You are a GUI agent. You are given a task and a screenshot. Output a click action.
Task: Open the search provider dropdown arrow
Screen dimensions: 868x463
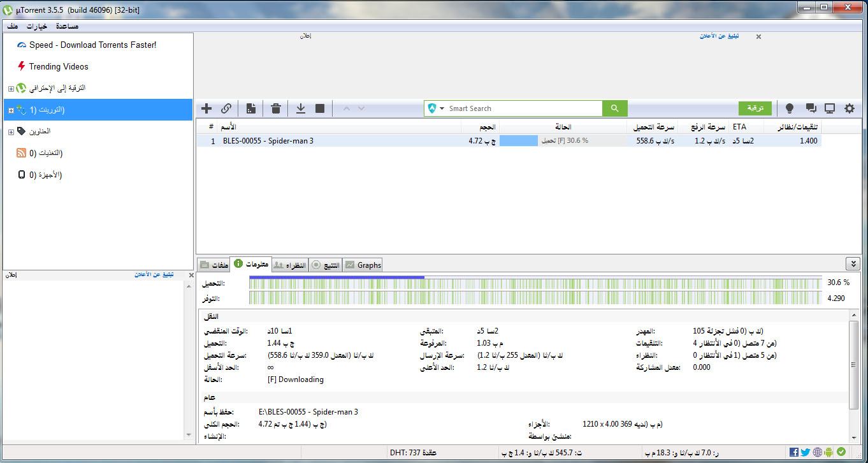(x=442, y=109)
